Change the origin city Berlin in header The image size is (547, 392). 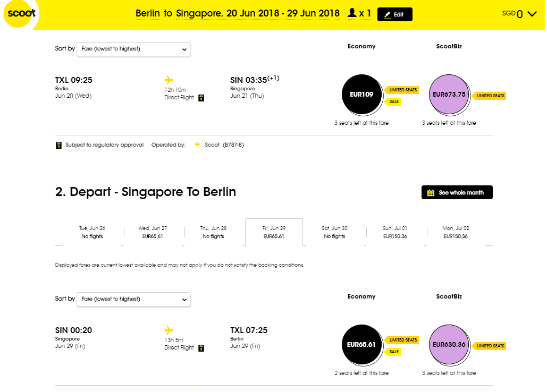[x=148, y=13]
